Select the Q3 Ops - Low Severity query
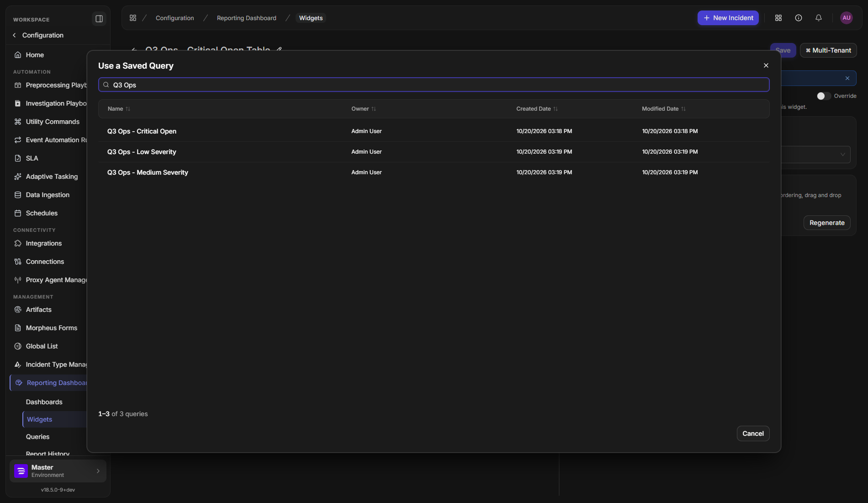 (434, 152)
